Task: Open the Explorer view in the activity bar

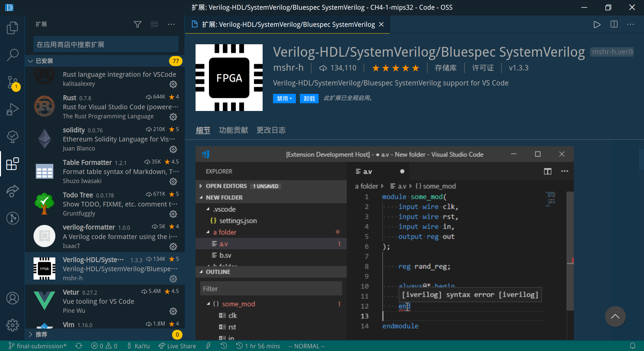Action: (x=12, y=28)
